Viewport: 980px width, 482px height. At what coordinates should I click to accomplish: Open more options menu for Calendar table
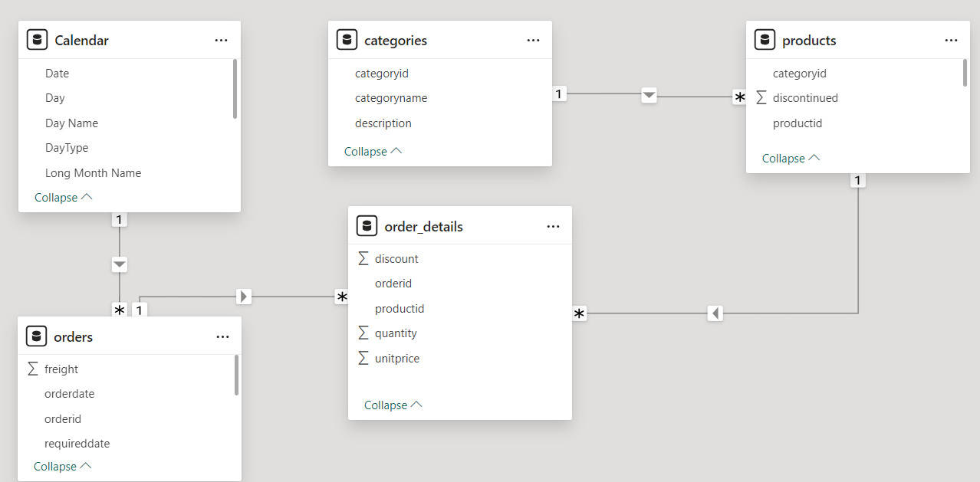click(222, 40)
